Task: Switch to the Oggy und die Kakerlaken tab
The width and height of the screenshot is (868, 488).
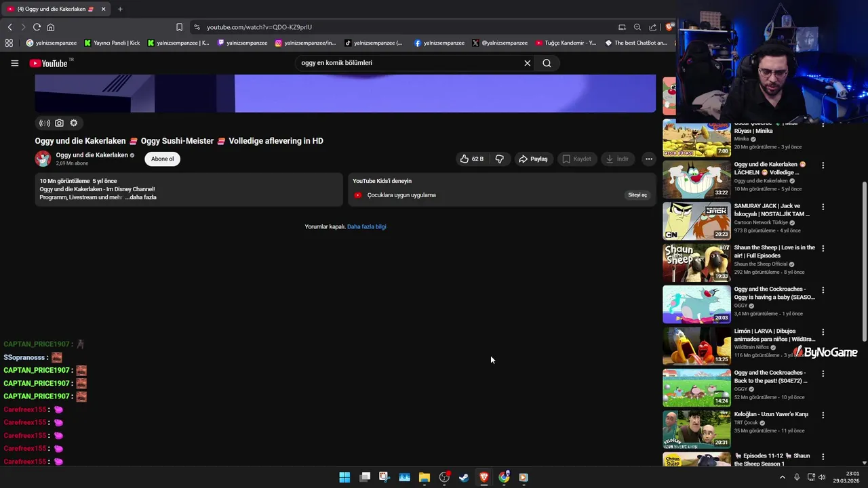Action: 56,9
